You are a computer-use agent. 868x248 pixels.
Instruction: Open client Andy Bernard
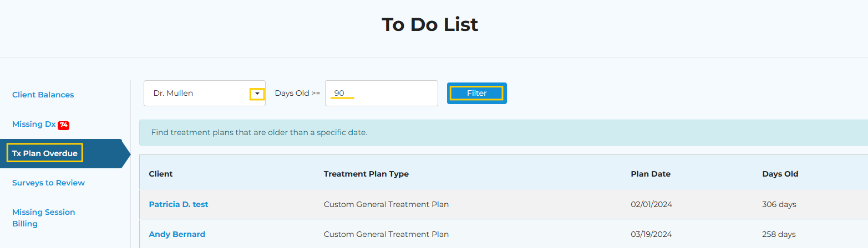pyautogui.click(x=177, y=234)
